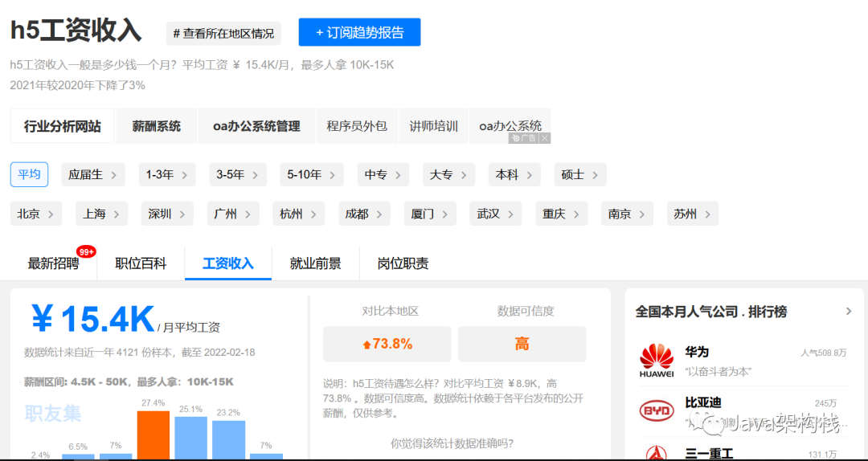This screenshot has height=461, width=868.
Task: Click the 73.8% comparison box
Action: click(x=387, y=345)
